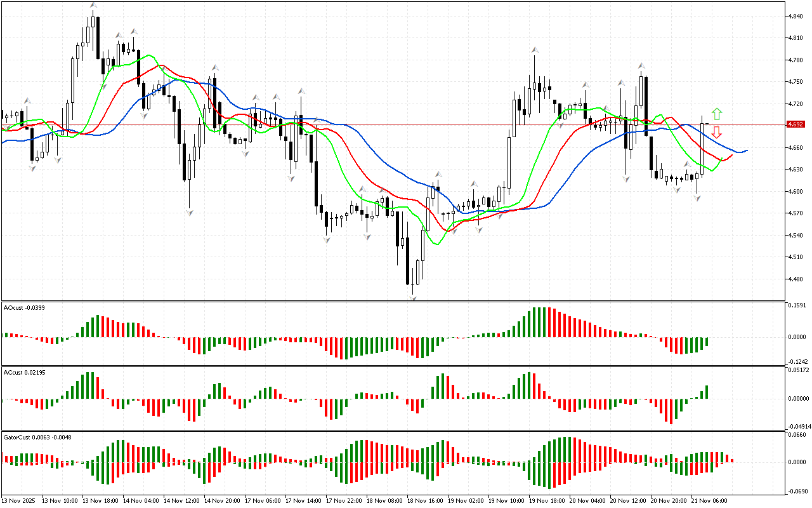Select the right end of the green Alligator line
Viewport: 812px width, 508px height.
[723, 159]
